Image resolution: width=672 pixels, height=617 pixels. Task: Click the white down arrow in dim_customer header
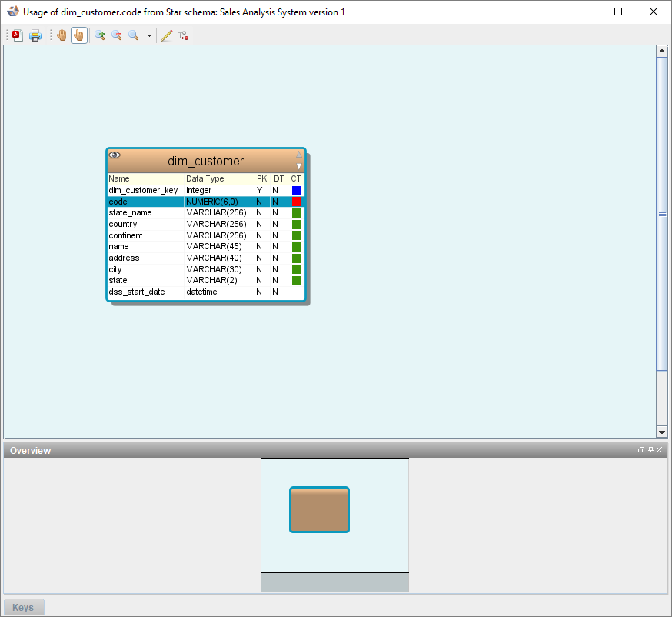299,166
